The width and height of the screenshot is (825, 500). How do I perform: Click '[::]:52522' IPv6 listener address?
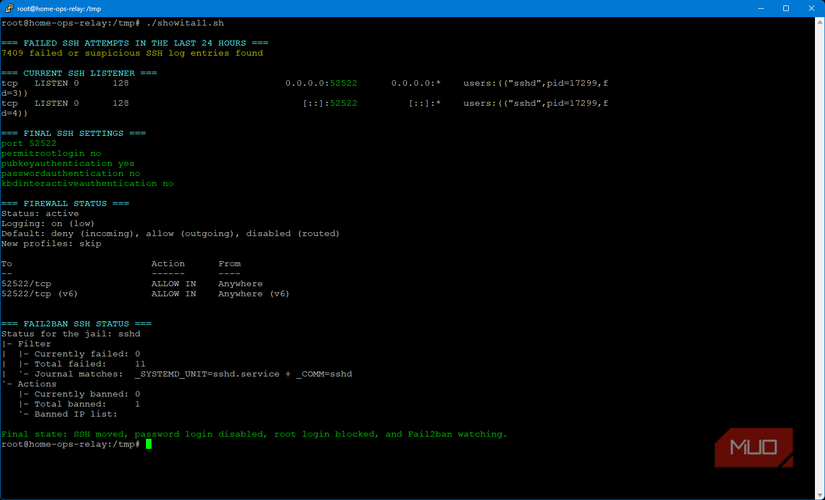pos(330,103)
